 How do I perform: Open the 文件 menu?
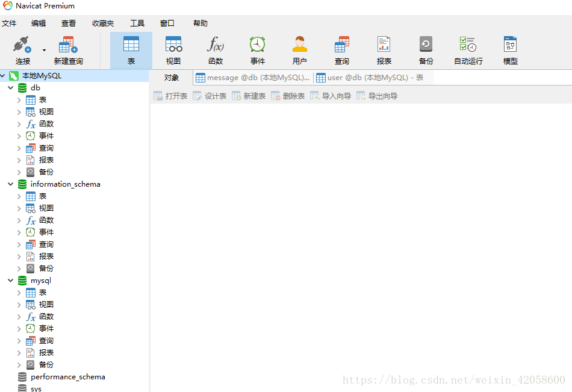pyautogui.click(x=9, y=23)
